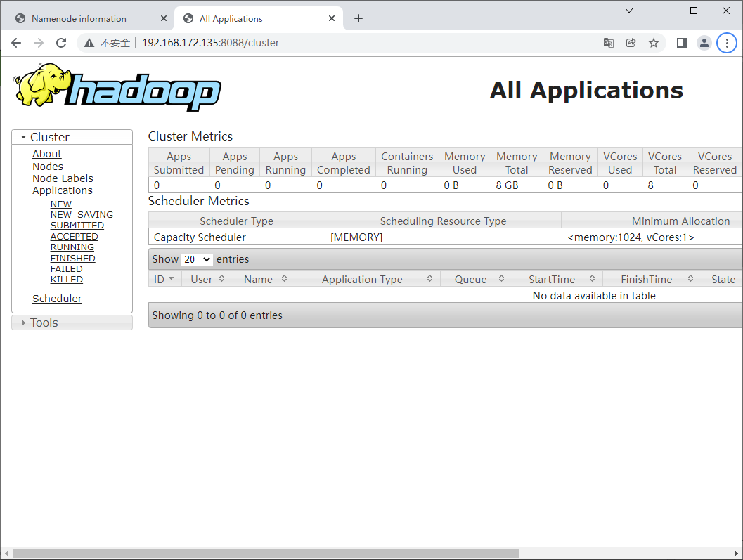This screenshot has height=560, width=743.
Task: Open the Applications link
Action: pyautogui.click(x=63, y=190)
